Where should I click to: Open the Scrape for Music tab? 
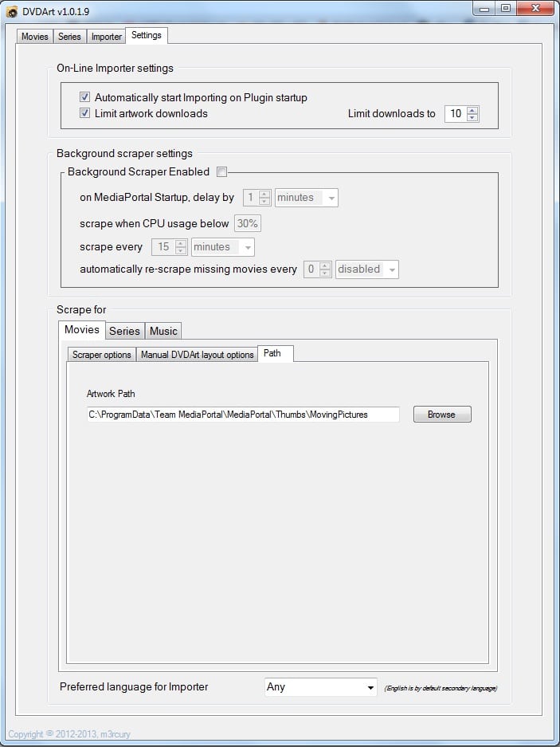[163, 331]
